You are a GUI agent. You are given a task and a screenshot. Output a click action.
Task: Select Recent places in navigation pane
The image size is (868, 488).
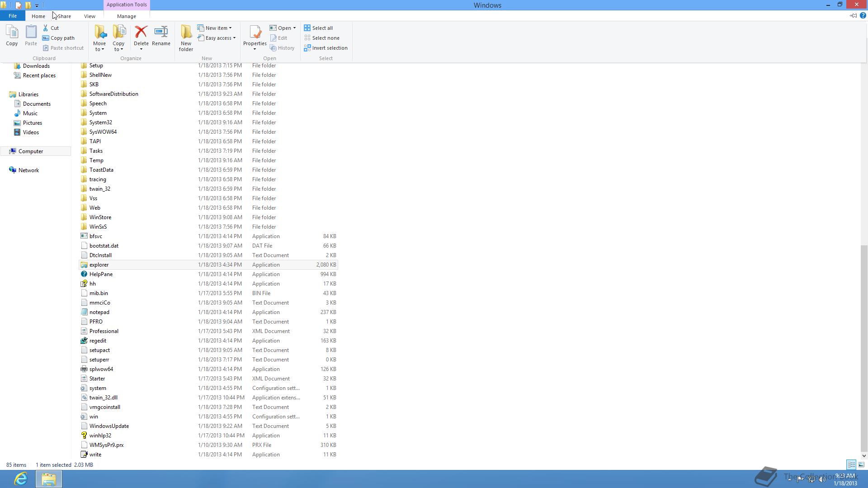pos(39,75)
